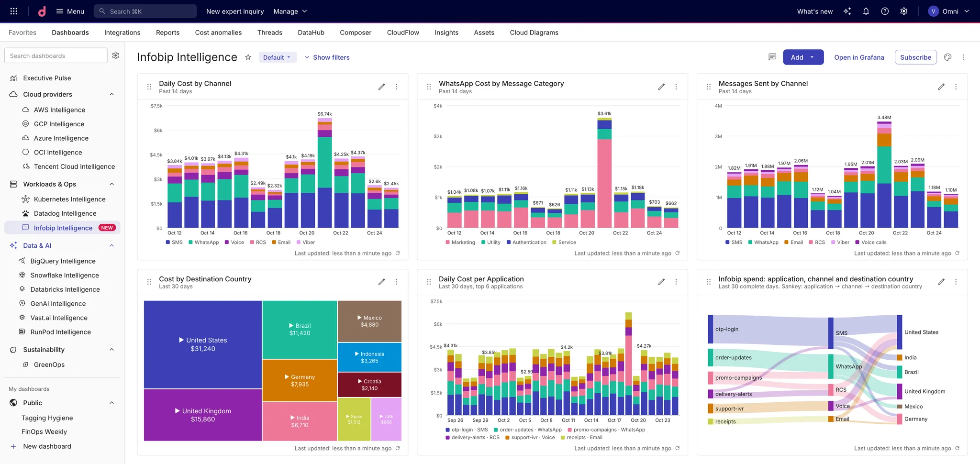
Task: Open the dashboard comments icon
Action: click(x=772, y=57)
